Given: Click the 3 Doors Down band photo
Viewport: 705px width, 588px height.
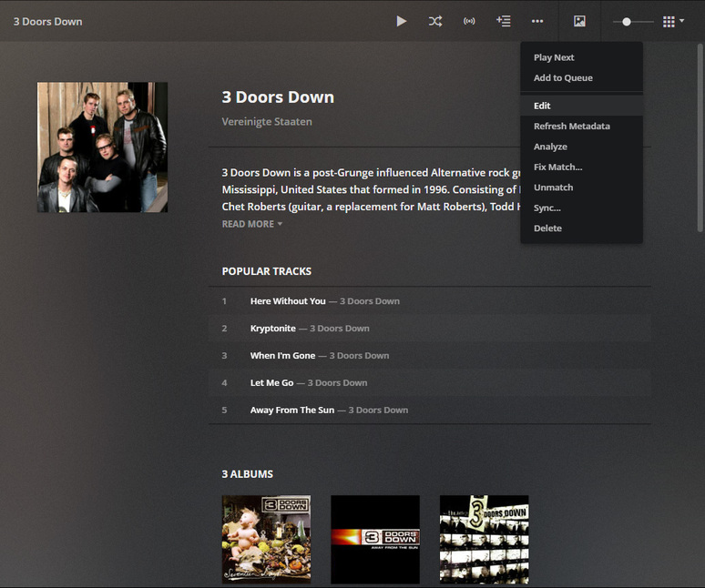Looking at the screenshot, I should coord(103,147).
